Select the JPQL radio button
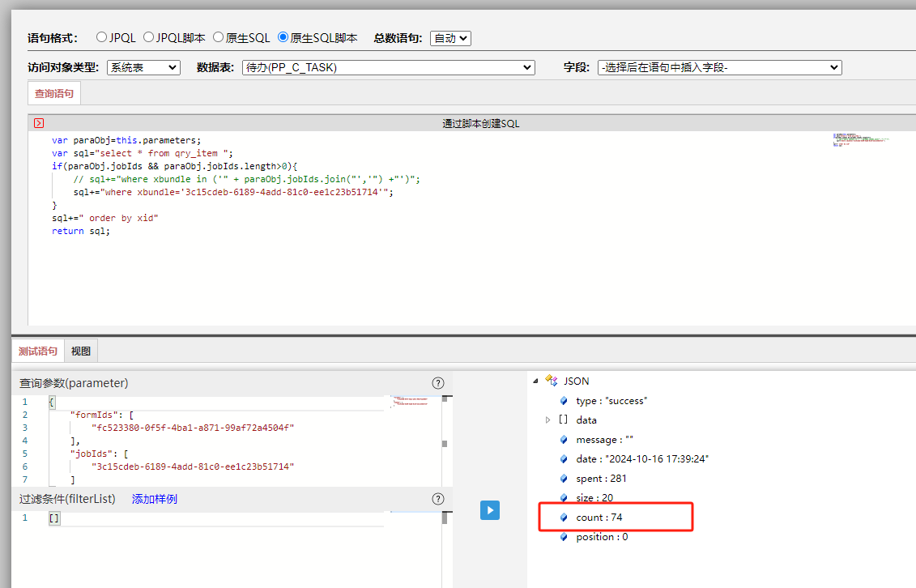Viewport: 916px width, 588px height. coord(102,37)
